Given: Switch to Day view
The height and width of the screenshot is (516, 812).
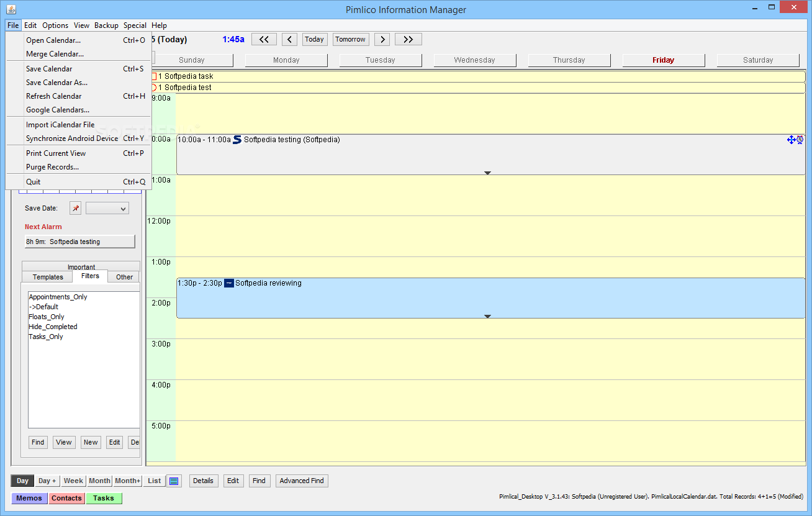Looking at the screenshot, I should tap(22, 481).
